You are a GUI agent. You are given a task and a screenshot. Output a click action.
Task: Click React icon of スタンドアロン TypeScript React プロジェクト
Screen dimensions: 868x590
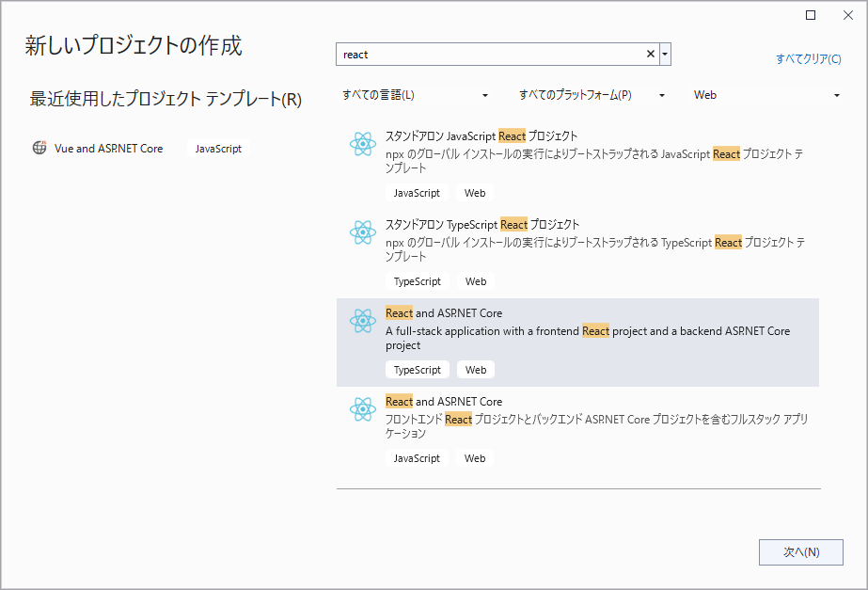pos(363,232)
